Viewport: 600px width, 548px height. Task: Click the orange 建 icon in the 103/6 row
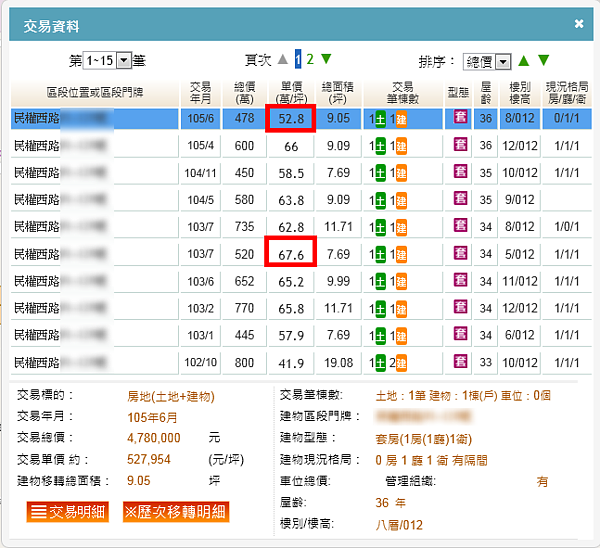click(401, 282)
